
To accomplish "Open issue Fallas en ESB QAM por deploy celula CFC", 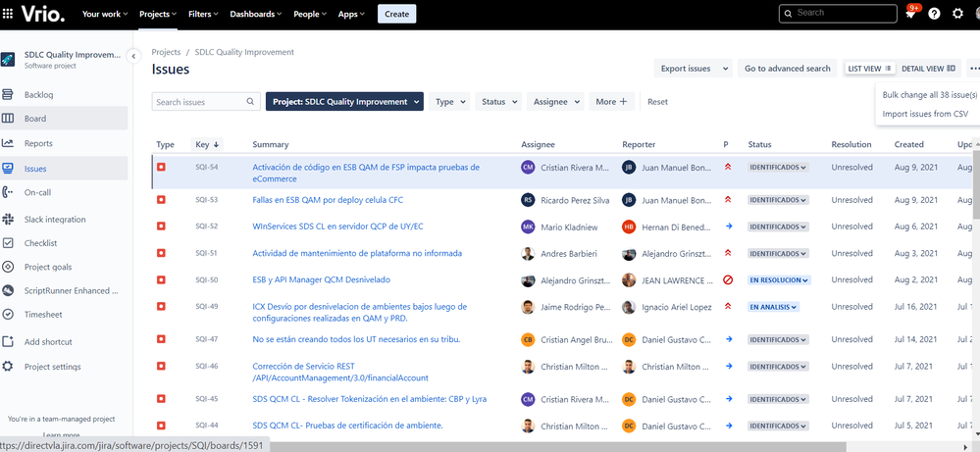I will [328, 200].
